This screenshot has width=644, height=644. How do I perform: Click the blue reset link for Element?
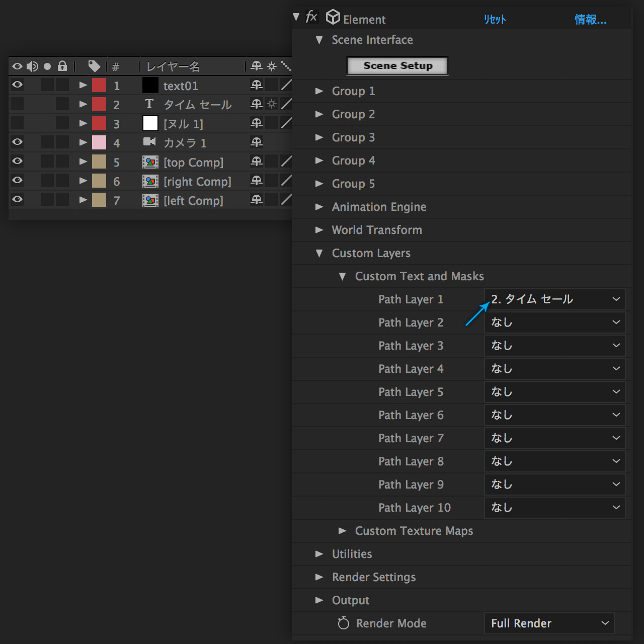[x=495, y=20]
